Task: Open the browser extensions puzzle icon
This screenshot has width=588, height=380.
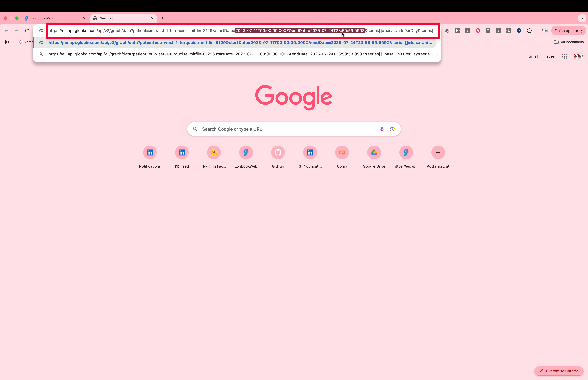Action: pyautogui.click(x=529, y=30)
